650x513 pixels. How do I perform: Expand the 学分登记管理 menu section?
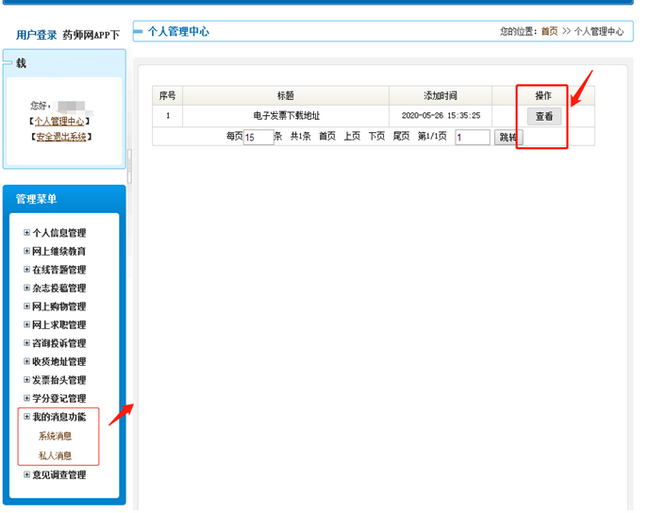[x=27, y=398]
